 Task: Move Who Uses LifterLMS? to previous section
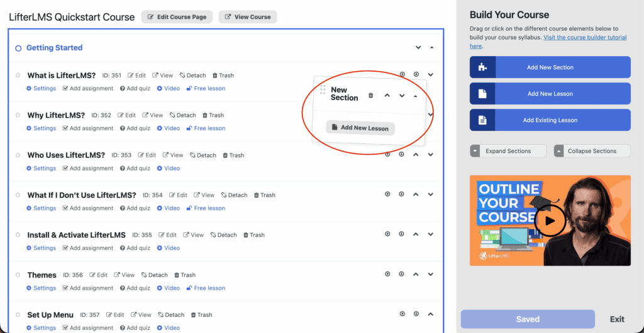[387, 155]
